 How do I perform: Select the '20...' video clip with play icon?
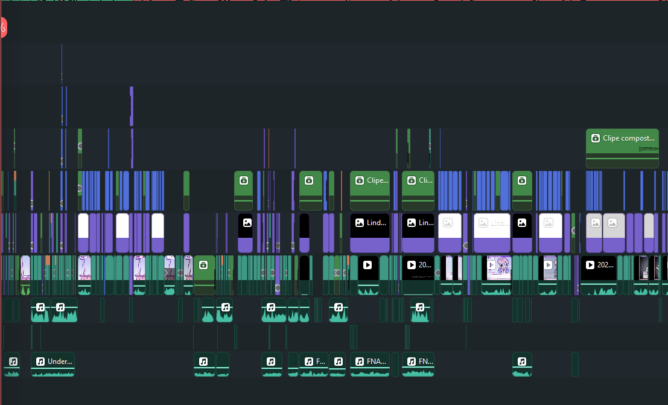pos(418,266)
